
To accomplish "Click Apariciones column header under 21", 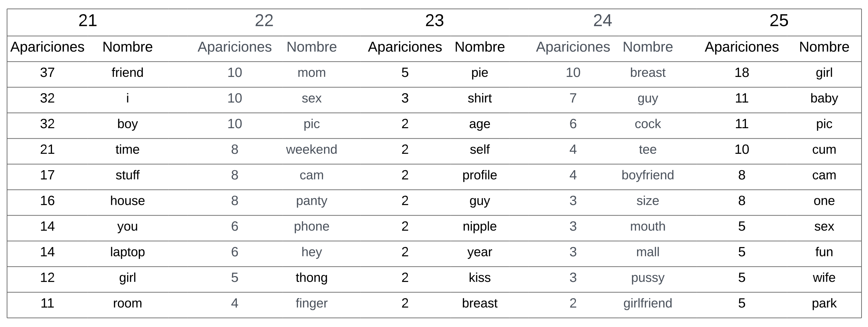I will 48,47.
